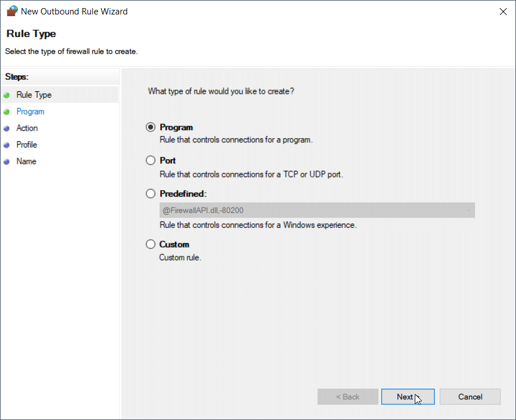
Task: Click the green bullet beside Rule Type
Action: [x=6, y=95]
